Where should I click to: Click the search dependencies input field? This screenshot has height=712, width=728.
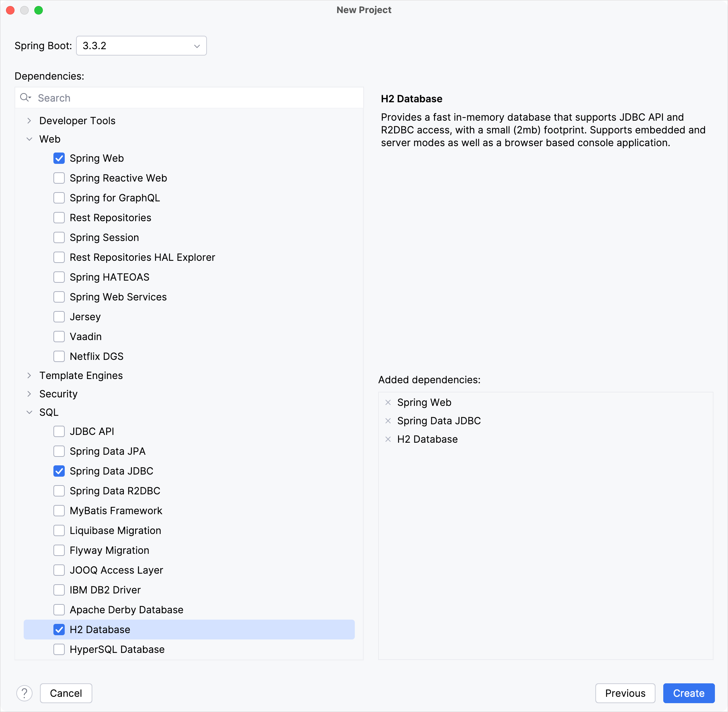(x=189, y=97)
